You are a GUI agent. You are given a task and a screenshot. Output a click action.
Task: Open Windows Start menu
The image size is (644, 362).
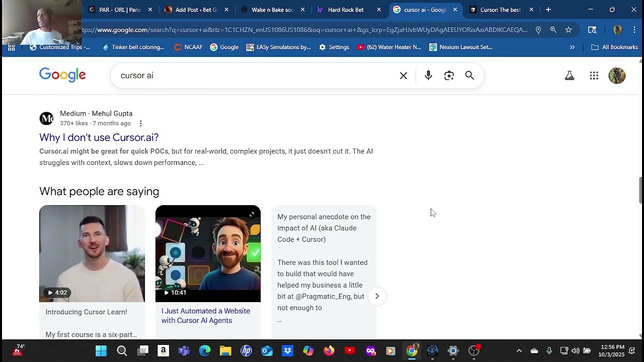(101, 351)
